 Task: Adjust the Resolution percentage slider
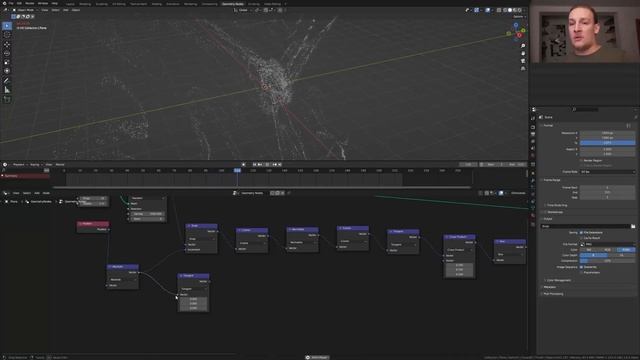[607, 143]
